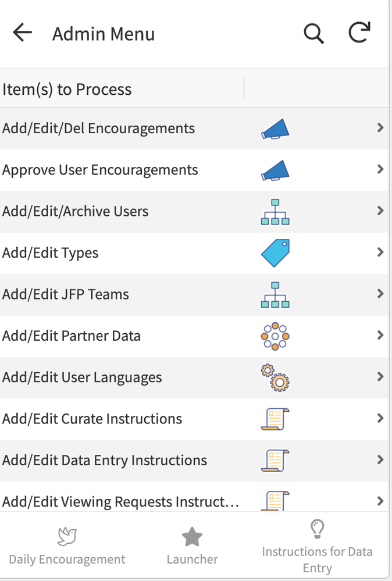Switch to Daily Encouragement tab
392x581 pixels.
click(x=67, y=546)
